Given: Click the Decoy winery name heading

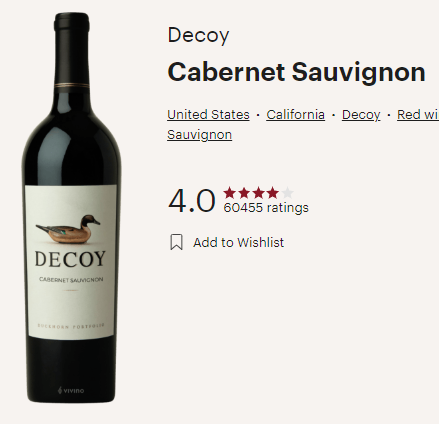Looking at the screenshot, I should coord(199,35).
